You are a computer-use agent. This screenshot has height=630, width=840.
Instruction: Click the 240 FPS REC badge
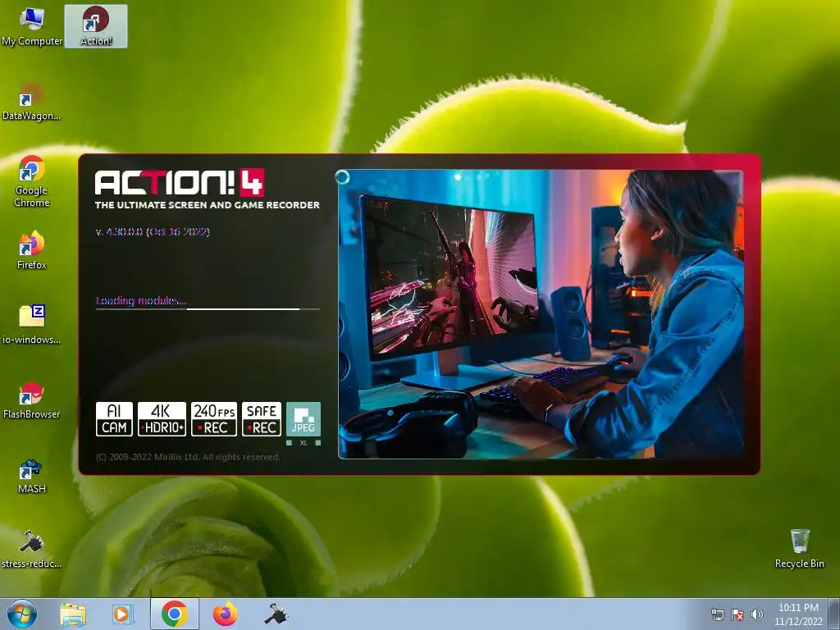coord(214,419)
